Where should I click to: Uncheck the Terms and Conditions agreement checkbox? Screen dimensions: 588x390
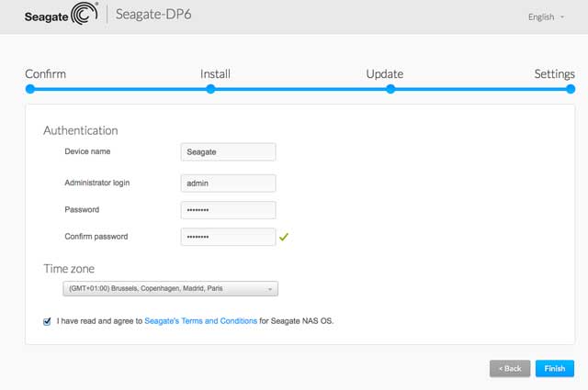[47, 321]
